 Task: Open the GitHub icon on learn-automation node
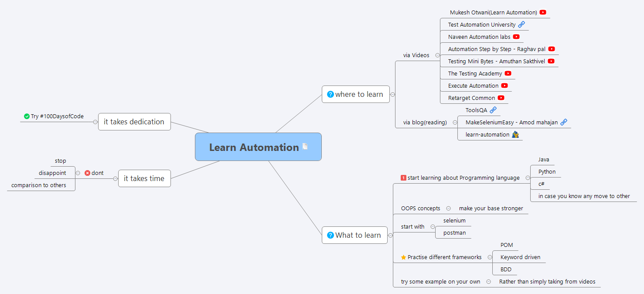pos(515,134)
